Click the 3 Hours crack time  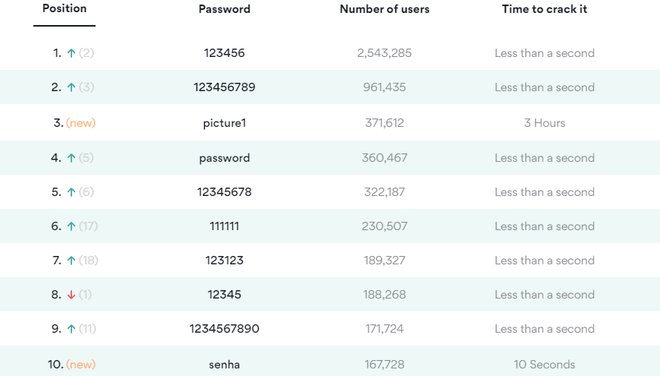[x=544, y=123]
